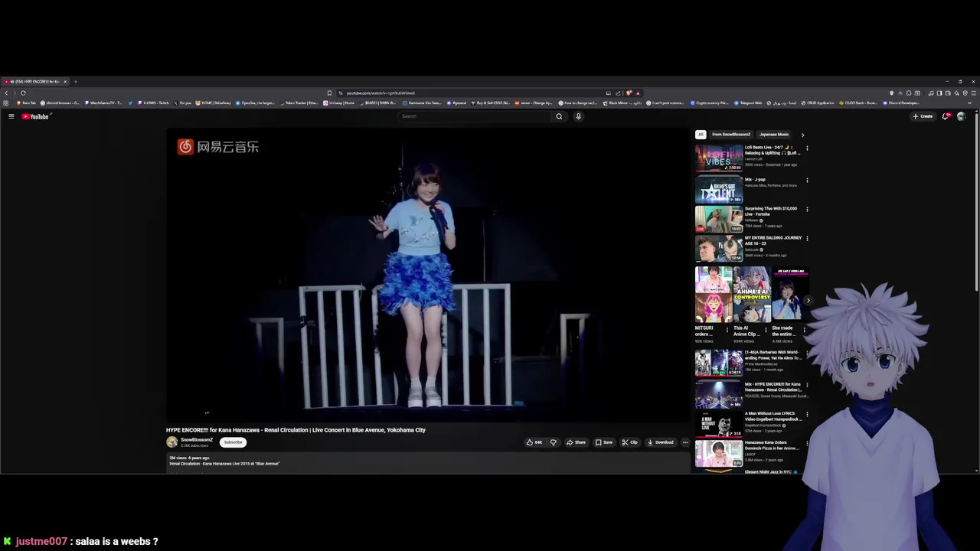Select From SnowBlossomZ filter chip
The image size is (980, 551).
click(731, 135)
